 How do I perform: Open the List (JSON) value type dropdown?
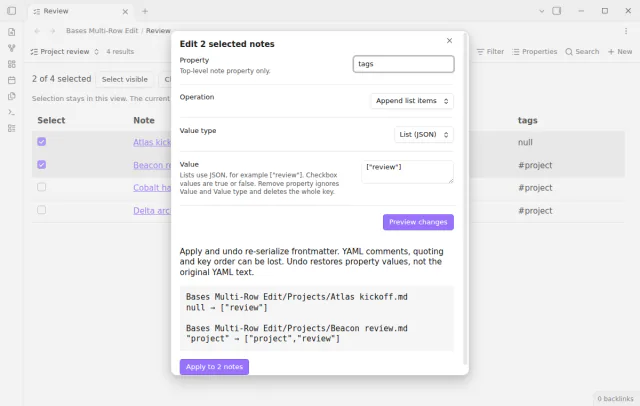coord(424,135)
